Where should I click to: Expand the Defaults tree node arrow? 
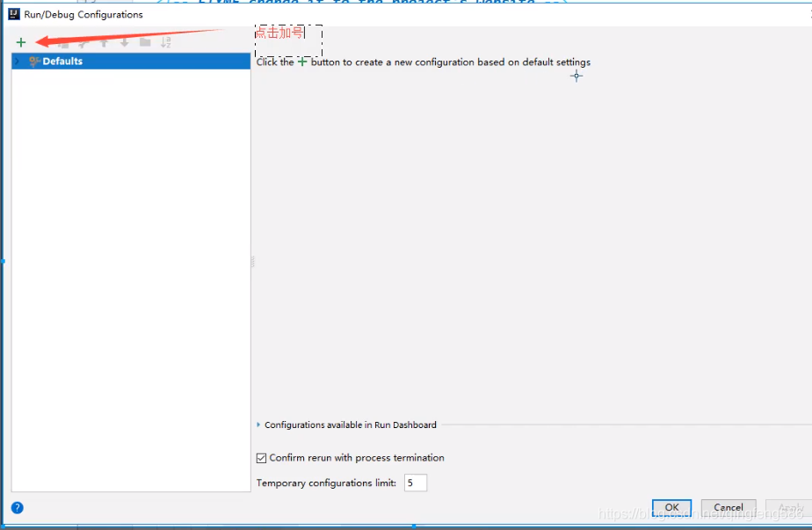click(17, 62)
